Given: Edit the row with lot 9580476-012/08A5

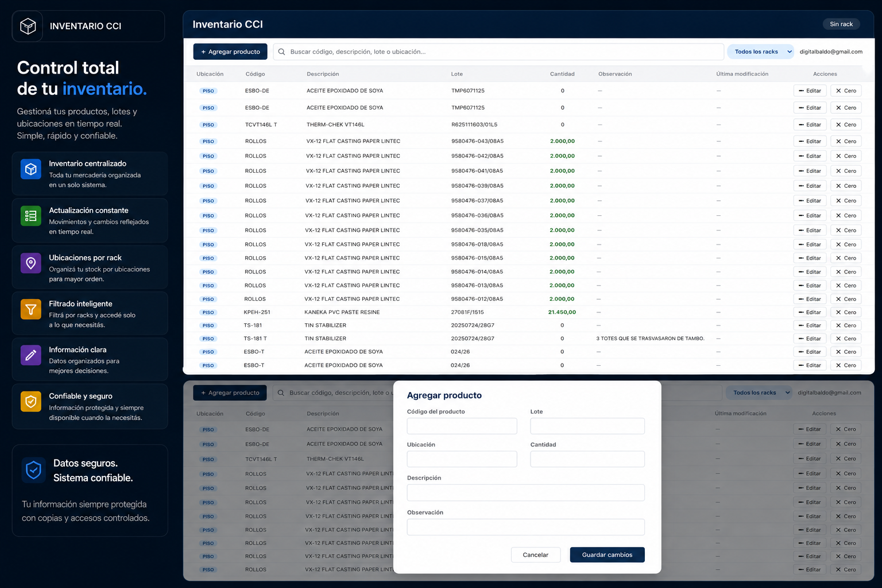Looking at the screenshot, I should 810,299.
